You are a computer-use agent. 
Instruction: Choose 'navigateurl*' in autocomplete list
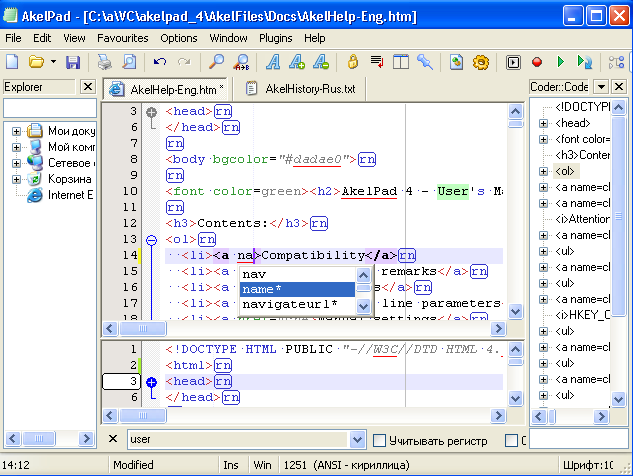[297, 304]
